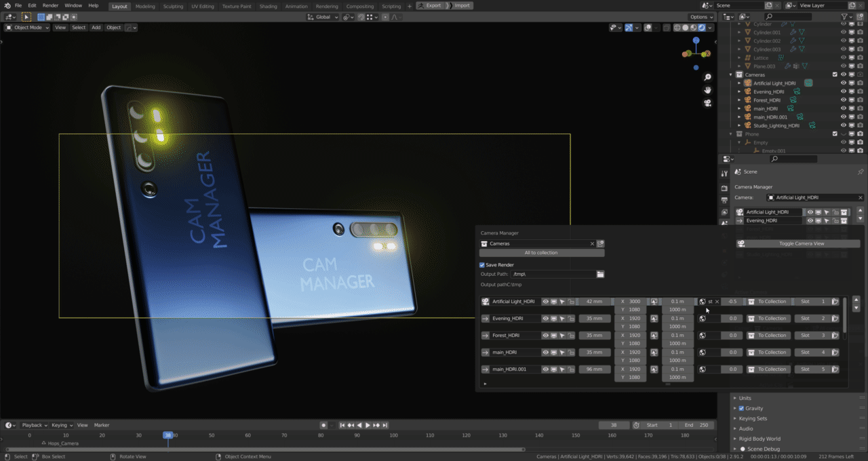Toggle camera view with the viewport camera icon

[707, 103]
